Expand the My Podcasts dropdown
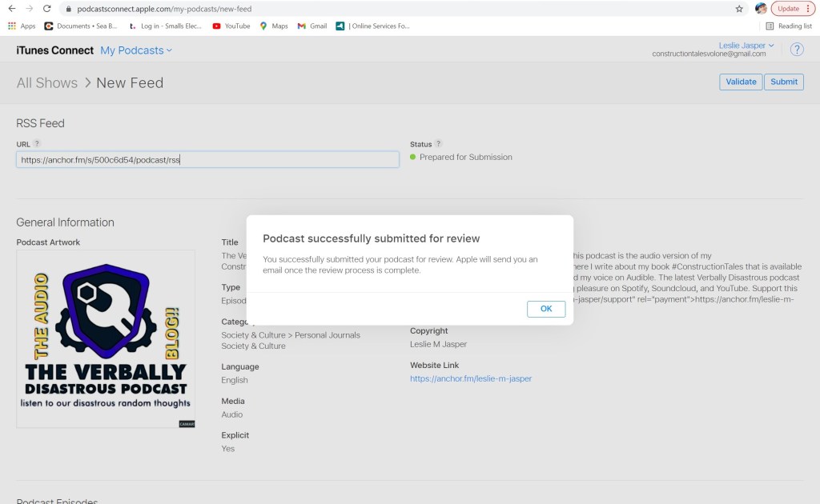Viewport: 820px width, 504px height. [136, 50]
